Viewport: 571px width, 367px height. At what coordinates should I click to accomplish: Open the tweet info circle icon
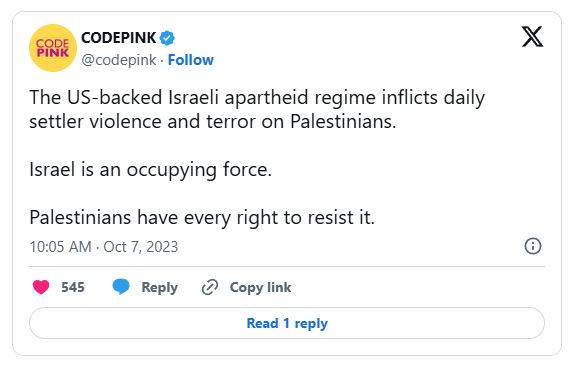click(x=533, y=246)
